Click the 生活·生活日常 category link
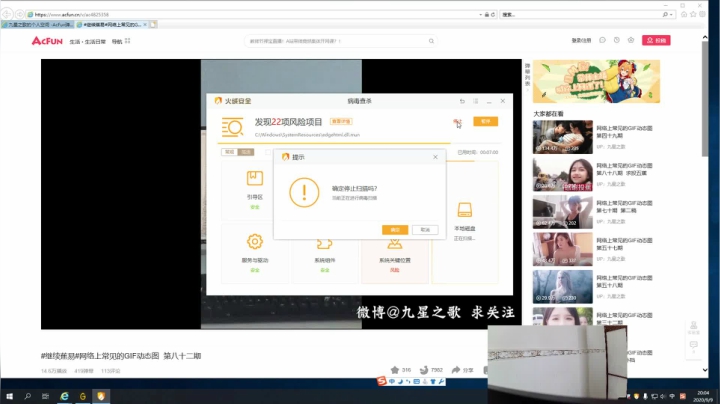Image resolution: width=720 pixels, height=404 pixels. [x=87, y=41]
